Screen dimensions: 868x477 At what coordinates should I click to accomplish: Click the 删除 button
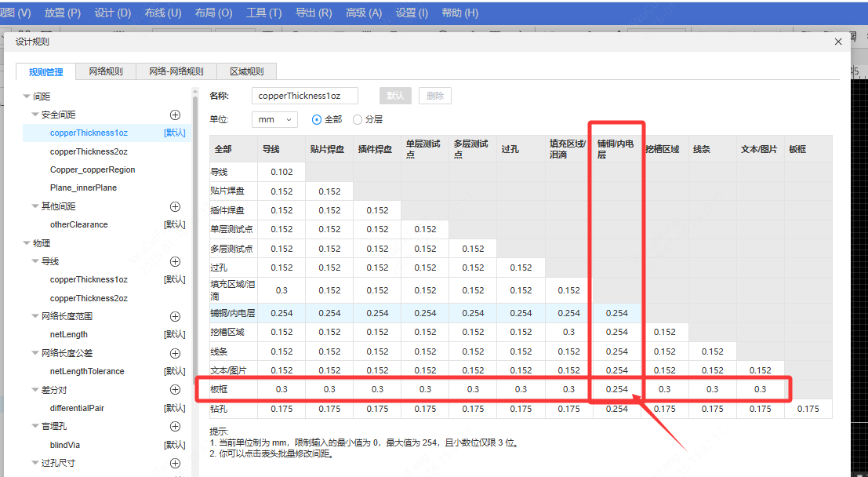coord(434,96)
